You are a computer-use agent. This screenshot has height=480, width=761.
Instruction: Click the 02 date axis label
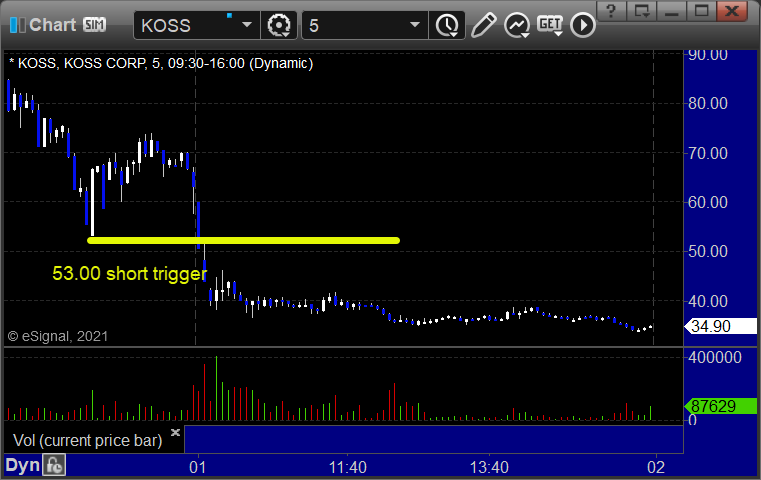coord(656,467)
